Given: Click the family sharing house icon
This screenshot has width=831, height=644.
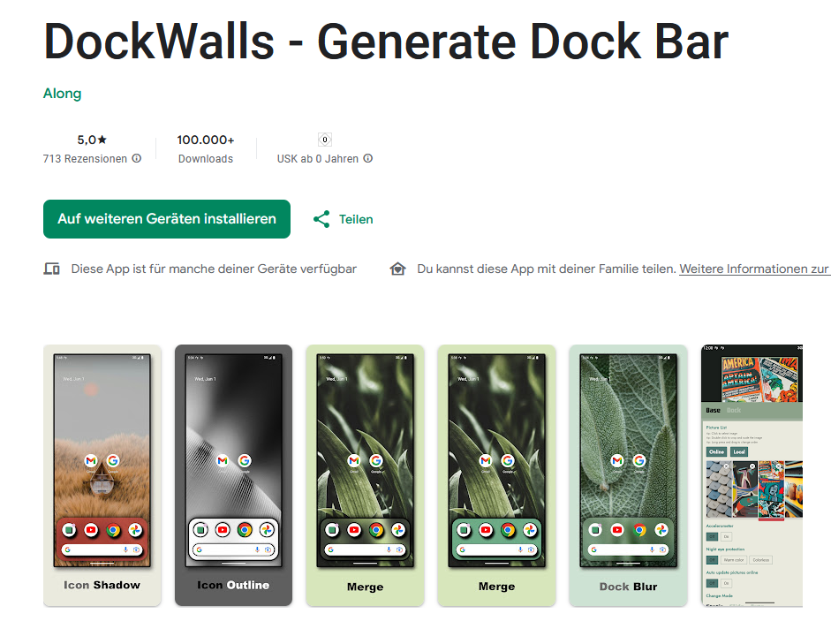Looking at the screenshot, I should 397,269.
